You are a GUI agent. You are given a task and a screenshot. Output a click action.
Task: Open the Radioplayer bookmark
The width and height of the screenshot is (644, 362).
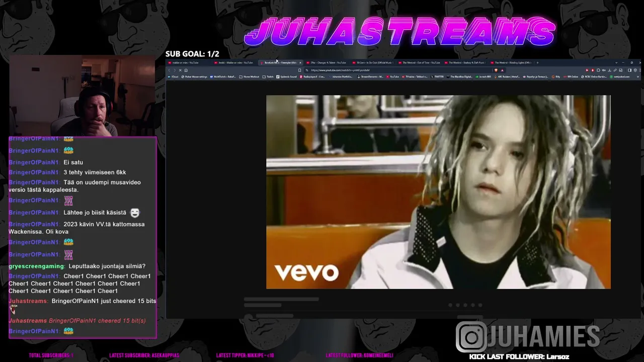313,77
